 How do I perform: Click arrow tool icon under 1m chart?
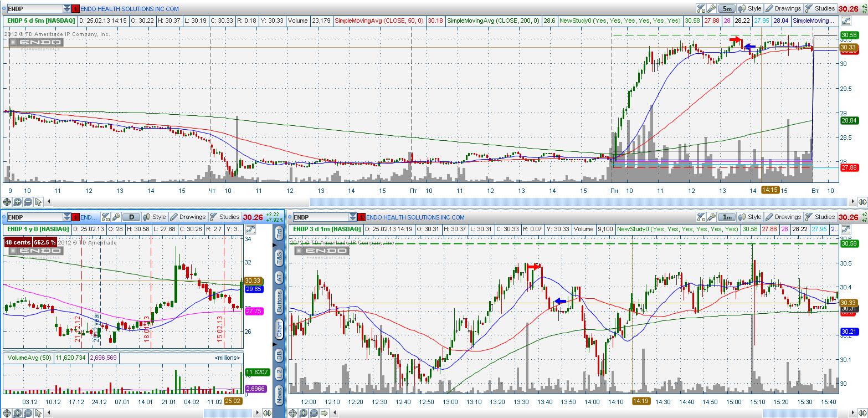(323, 412)
